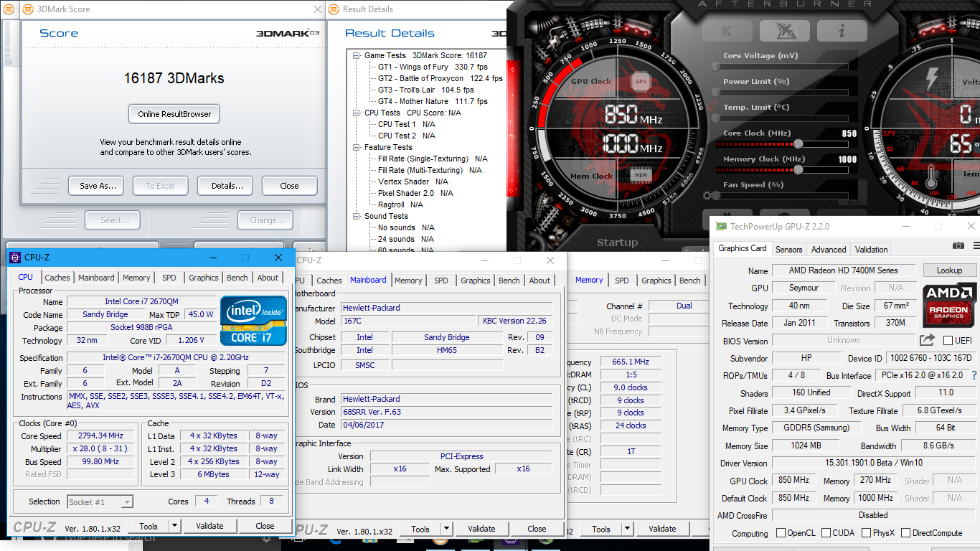
Task: Select the Pixel Shader 2.0 row in Result Details
Action: tap(416, 193)
